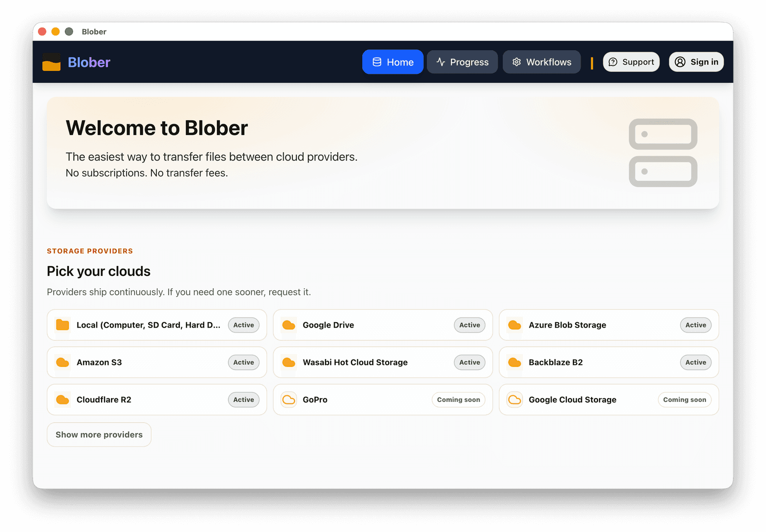Image resolution: width=766 pixels, height=532 pixels.
Task: Click the Workflows gear icon
Action: pyautogui.click(x=516, y=62)
